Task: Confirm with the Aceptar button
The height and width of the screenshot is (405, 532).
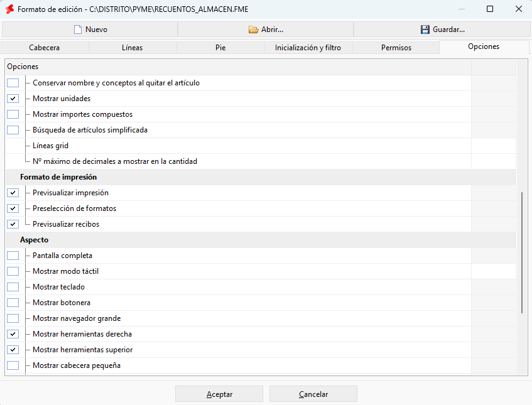Action: click(219, 394)
